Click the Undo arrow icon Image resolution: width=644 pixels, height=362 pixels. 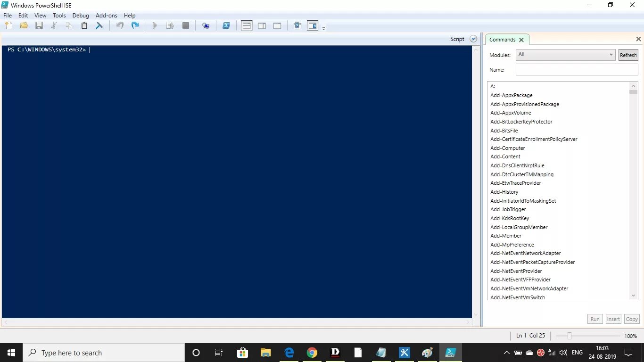pyautogui.click(x=120, y=26)
